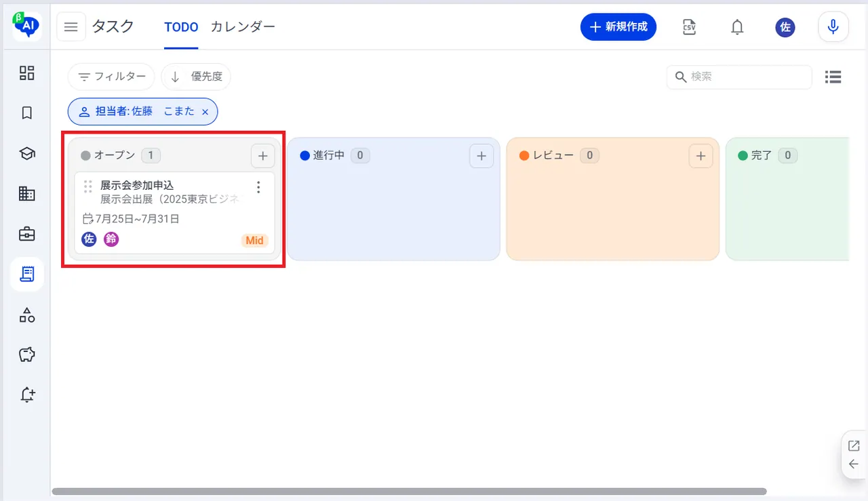
Task: Open notifications bell in top bar
Action: (737, 27)
